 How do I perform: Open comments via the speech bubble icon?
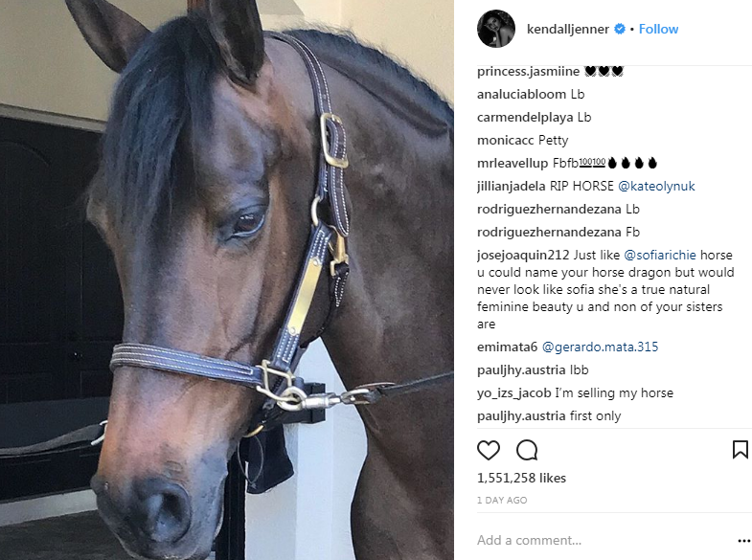(x=527, y=450)
